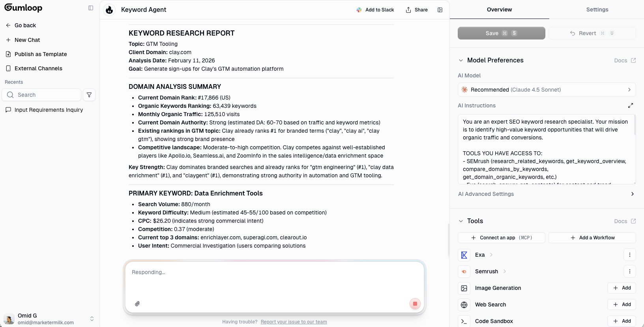Open the Exa more options menu

[630, 255]
